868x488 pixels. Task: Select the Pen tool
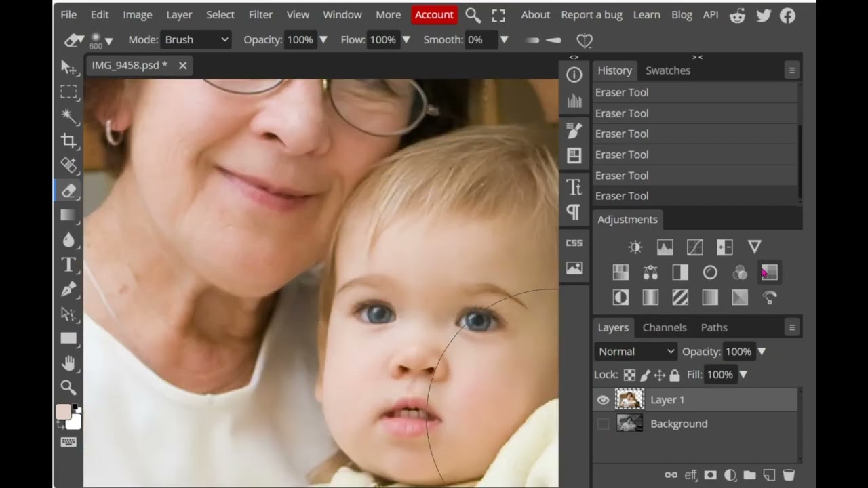(68, 289)
